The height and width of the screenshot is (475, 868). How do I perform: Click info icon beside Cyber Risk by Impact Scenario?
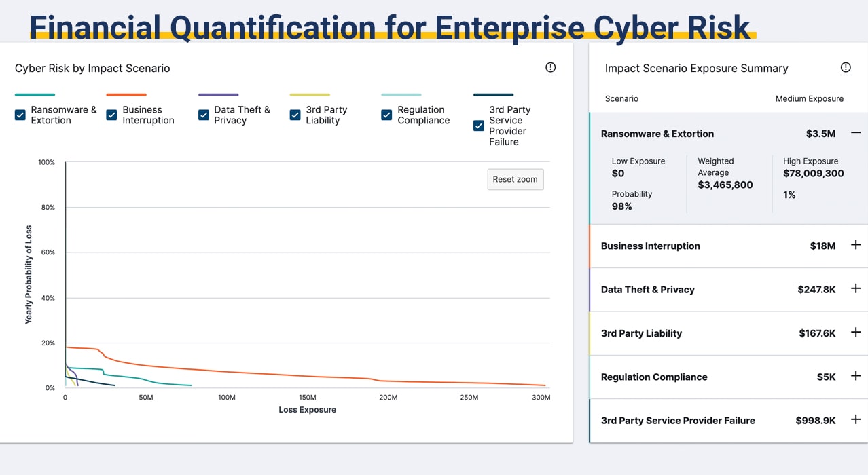pyautogui.click(x=550, y=68)
